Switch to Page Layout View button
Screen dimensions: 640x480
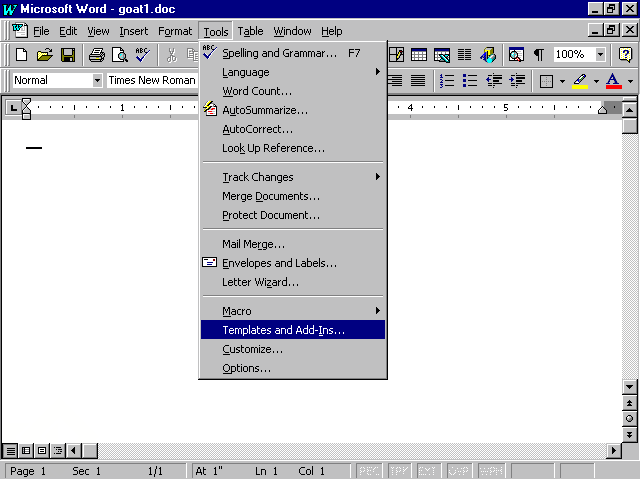42,451
